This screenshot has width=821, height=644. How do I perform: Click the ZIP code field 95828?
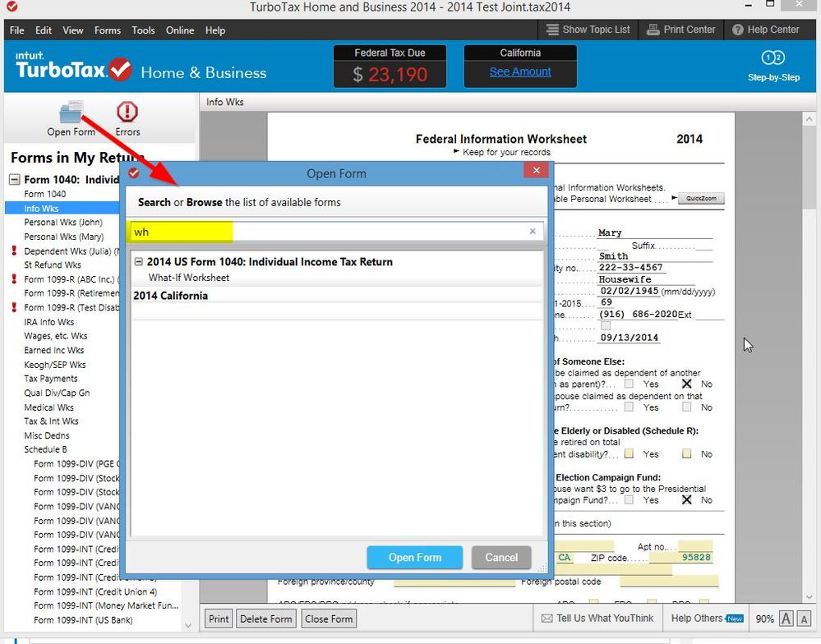(680, 558)
